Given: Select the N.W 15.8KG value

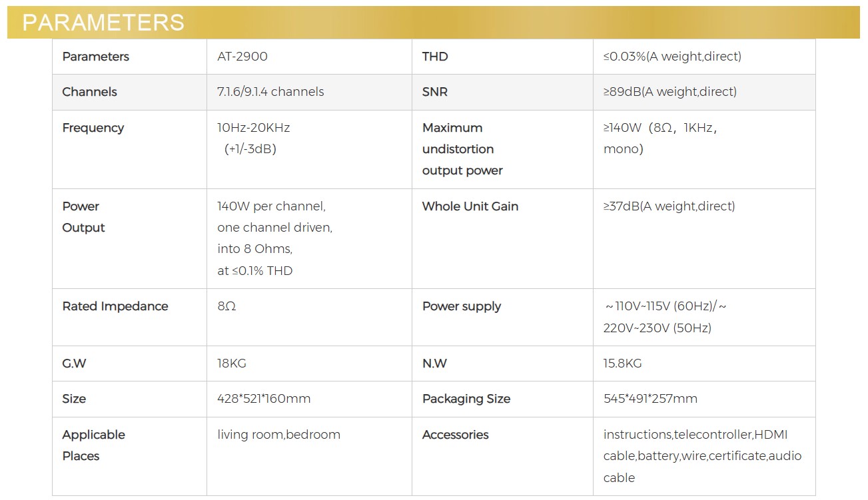Looking at the screenshot, I should [x=622, y=364].
